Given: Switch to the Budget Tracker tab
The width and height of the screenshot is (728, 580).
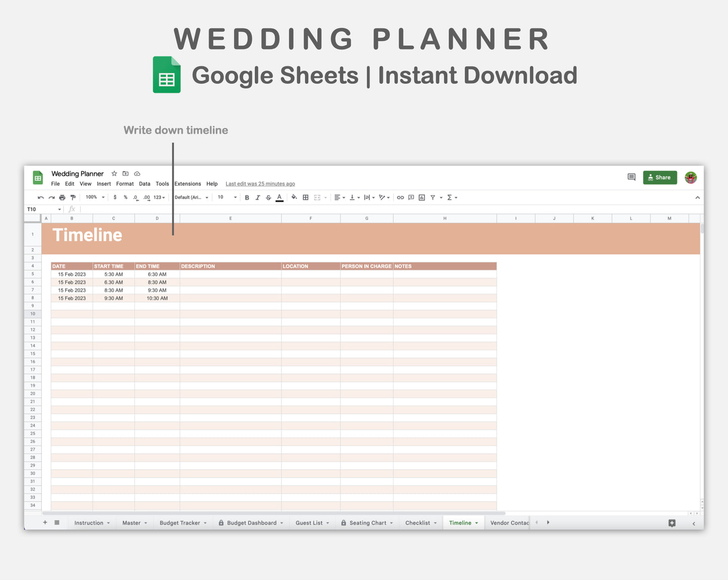Looking at the screenshot, I should pyautogui.click(x=179, y=523).
